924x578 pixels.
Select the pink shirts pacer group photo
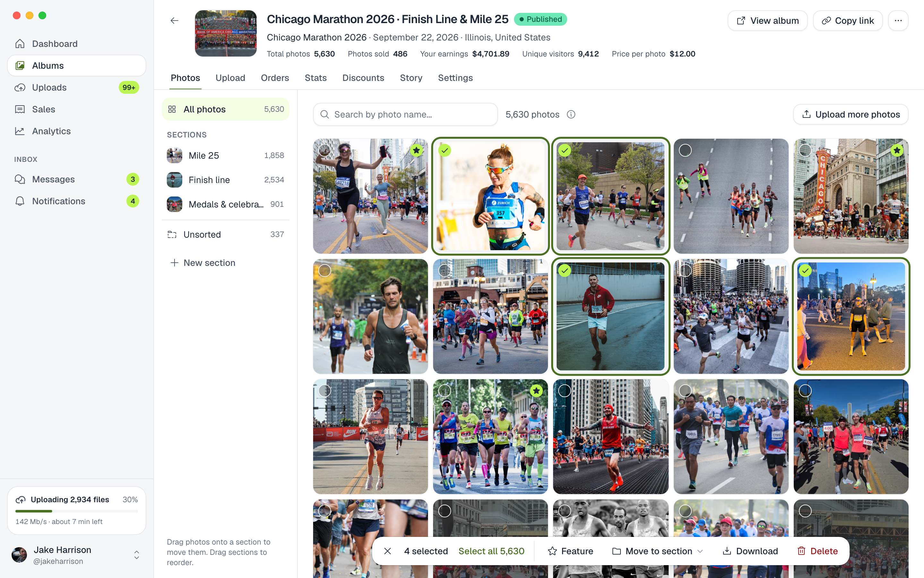(x=805, y=391)
